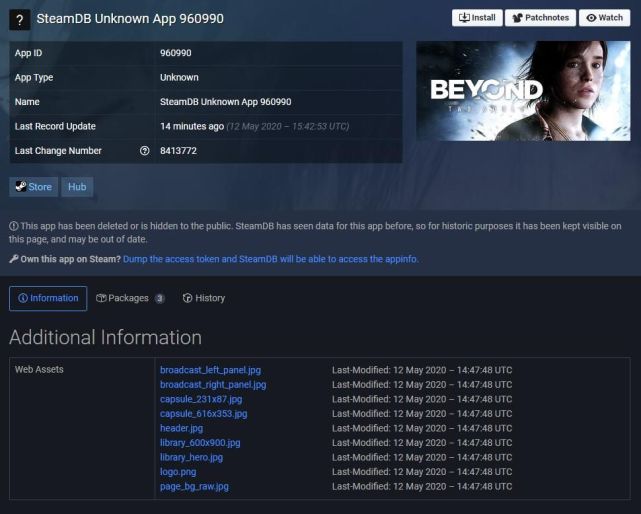Image resolution: width=641 pixels, height=514 pixels.
Task: Open library_600x900.jpg asset link
Action: click(200, 443)
